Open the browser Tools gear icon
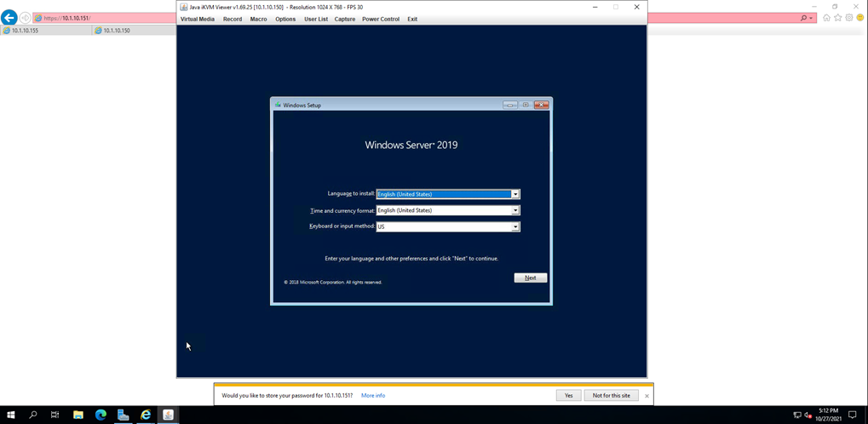The width and height of the screenshot is (868, 424). click(x=848, y=18)
